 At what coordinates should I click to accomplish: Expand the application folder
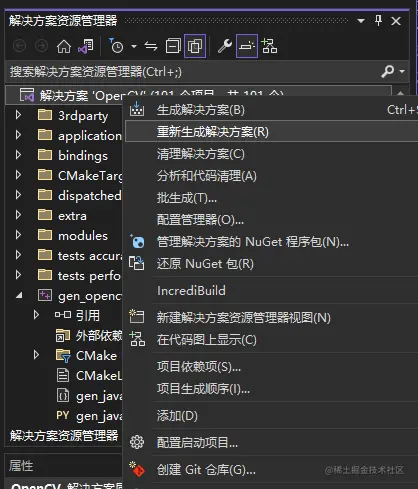coord(18,135)
